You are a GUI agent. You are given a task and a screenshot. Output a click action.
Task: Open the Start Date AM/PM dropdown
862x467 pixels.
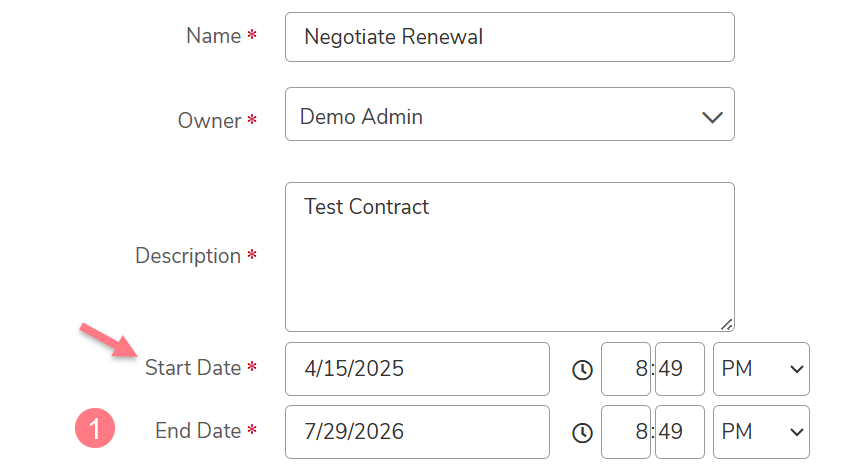tap(761, 369)
